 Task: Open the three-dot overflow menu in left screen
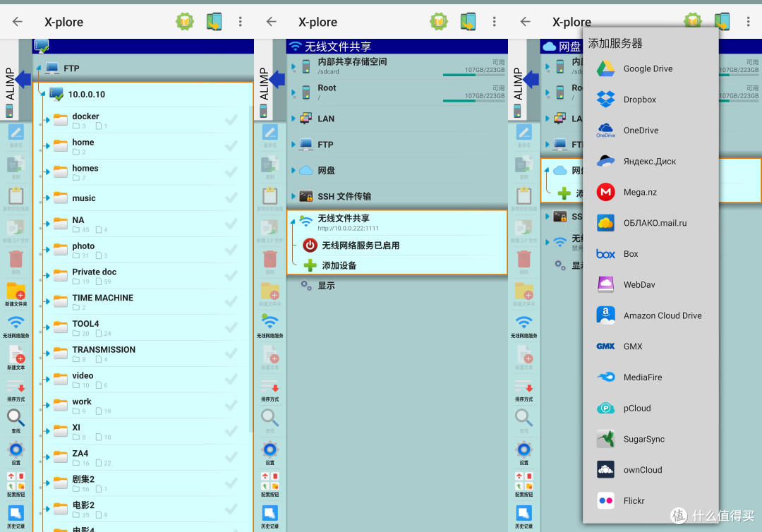(240, 21)
